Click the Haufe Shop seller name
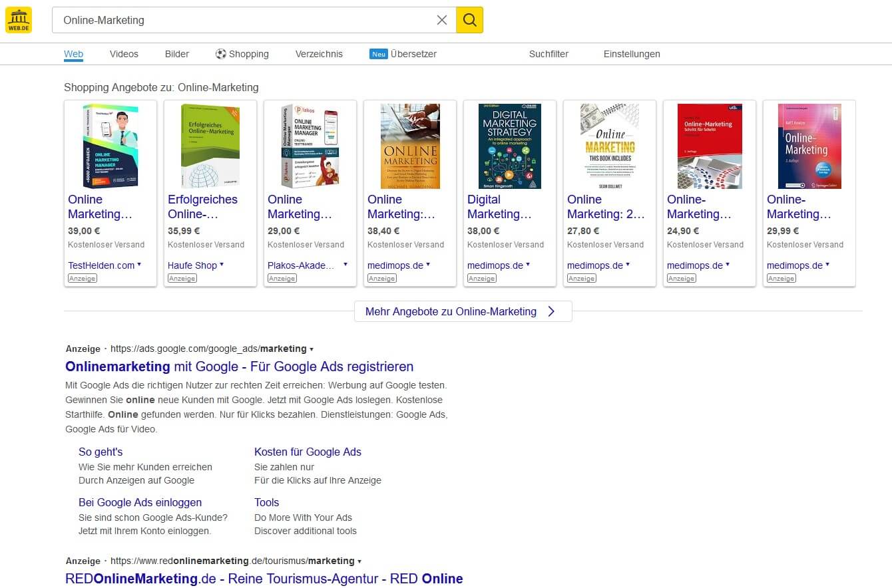The image size is (892, 588). click(x=192, y=265)
